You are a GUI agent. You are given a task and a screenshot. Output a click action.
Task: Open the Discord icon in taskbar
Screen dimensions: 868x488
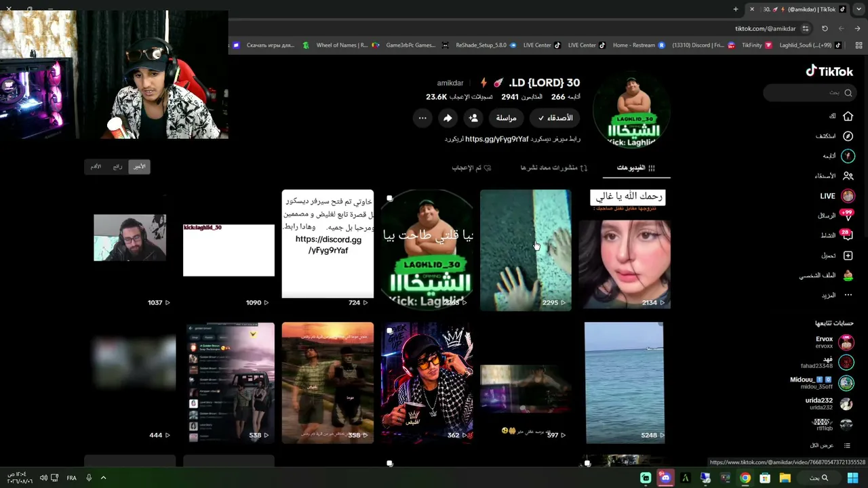665,478
